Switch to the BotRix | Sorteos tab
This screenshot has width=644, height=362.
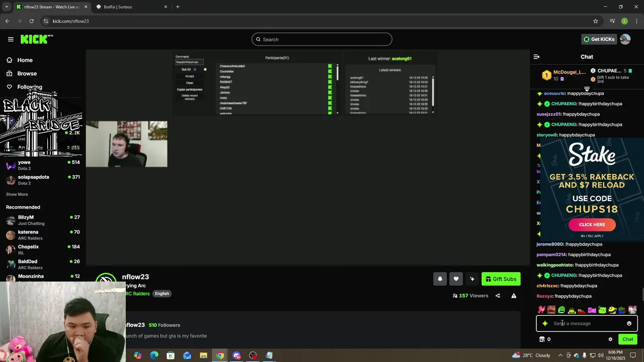coord(132,7)
